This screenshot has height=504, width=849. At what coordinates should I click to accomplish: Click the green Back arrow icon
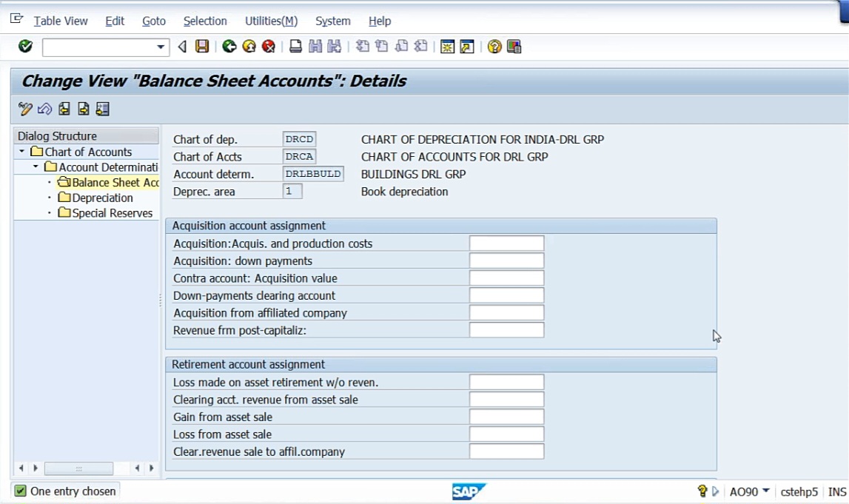click(229, 47)
